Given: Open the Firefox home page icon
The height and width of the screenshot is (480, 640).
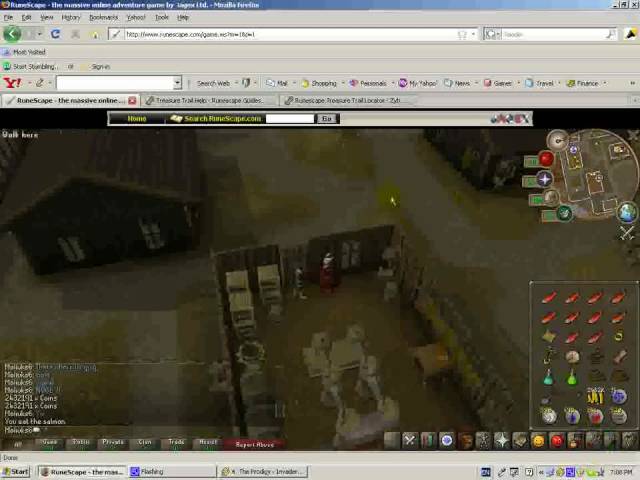Looking at the screenshot, I should 95,34.
